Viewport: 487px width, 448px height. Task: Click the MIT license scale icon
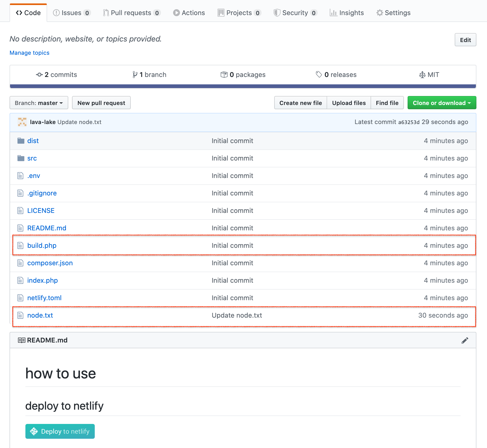tap(422, 75)
